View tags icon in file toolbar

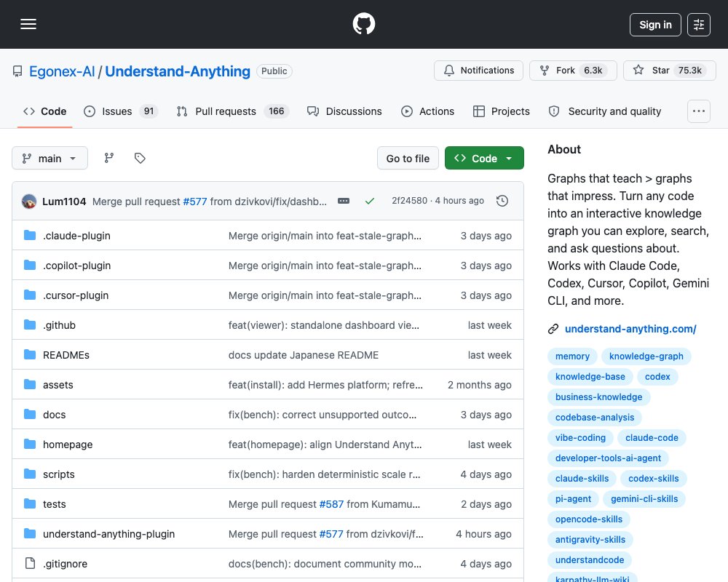[140, 159]
